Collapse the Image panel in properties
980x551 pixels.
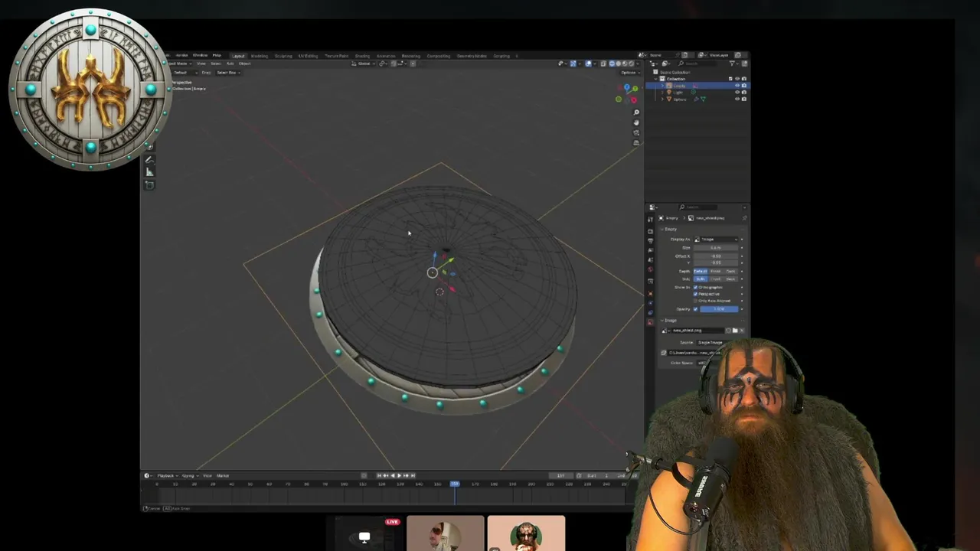661,321
